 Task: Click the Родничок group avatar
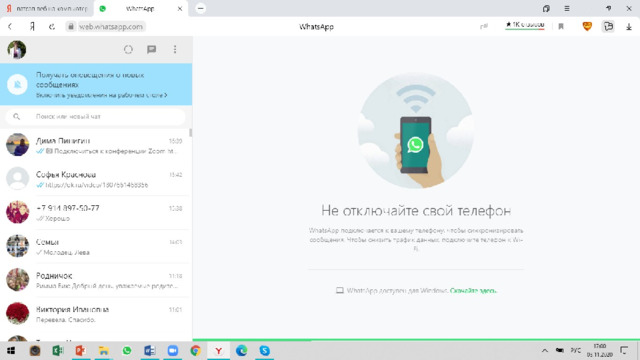pyautogui.click(x=18, y=280)
